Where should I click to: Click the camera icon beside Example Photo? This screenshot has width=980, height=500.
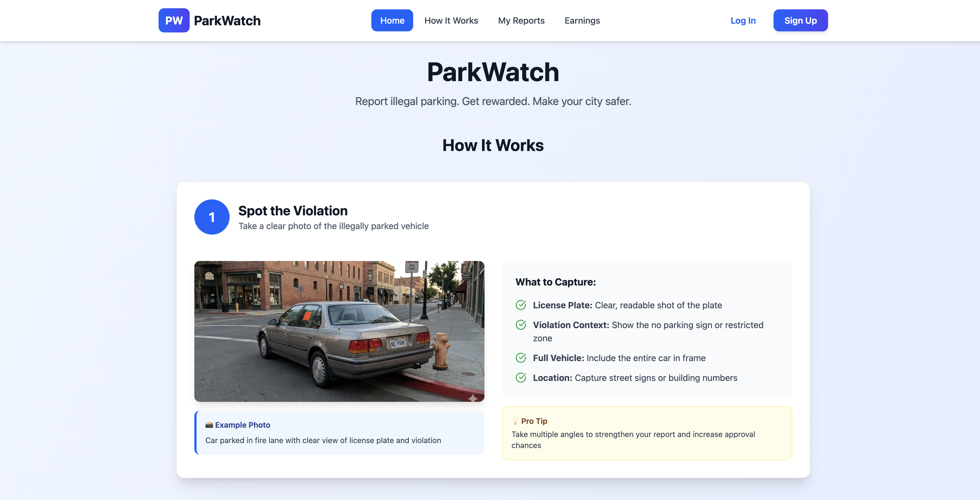(x=209, y=425)
